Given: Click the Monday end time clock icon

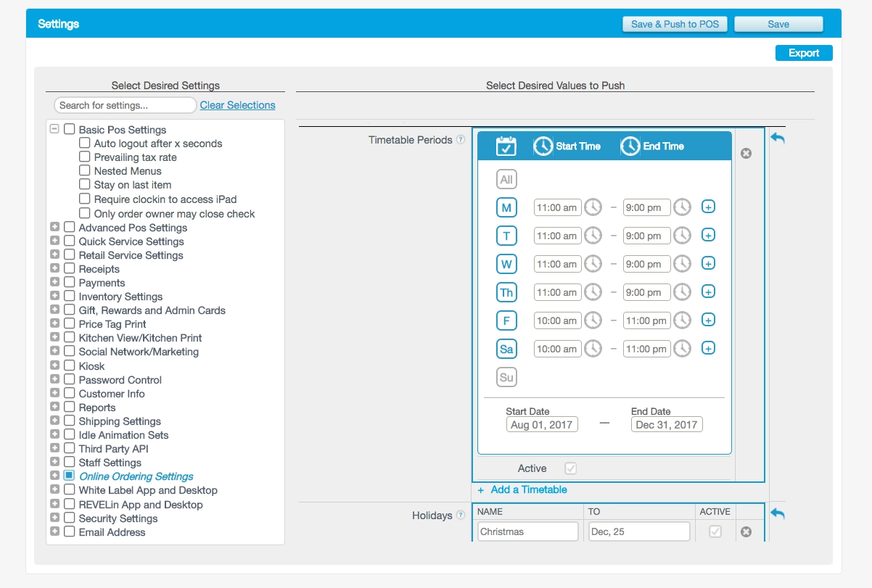Looking at the screenshot, I should (682, 207).
